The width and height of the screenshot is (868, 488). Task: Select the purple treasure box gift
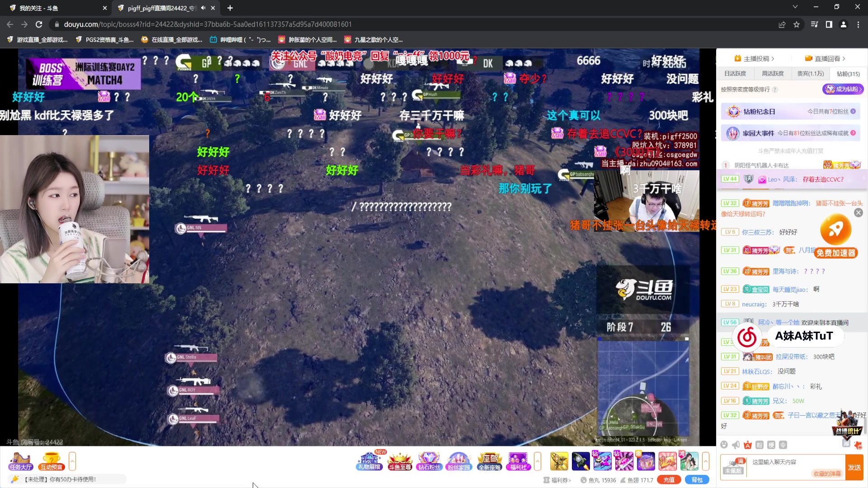pyautogui.click(x=646, y=461)
